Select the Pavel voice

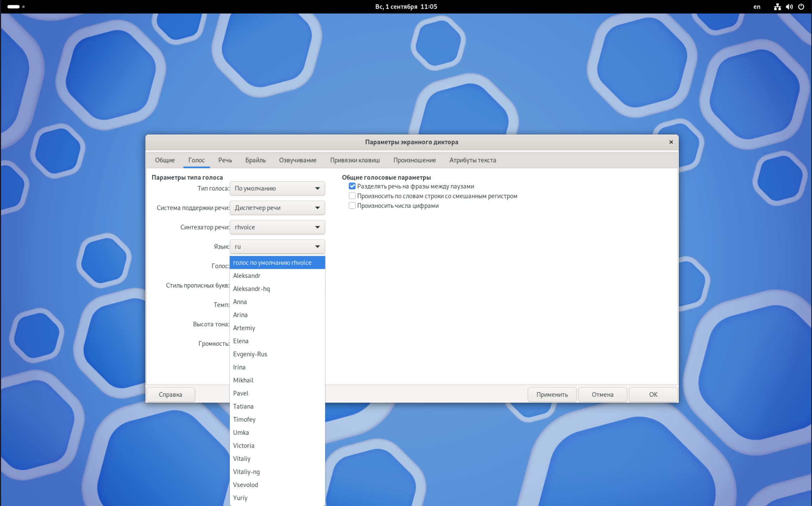[277, 393]
